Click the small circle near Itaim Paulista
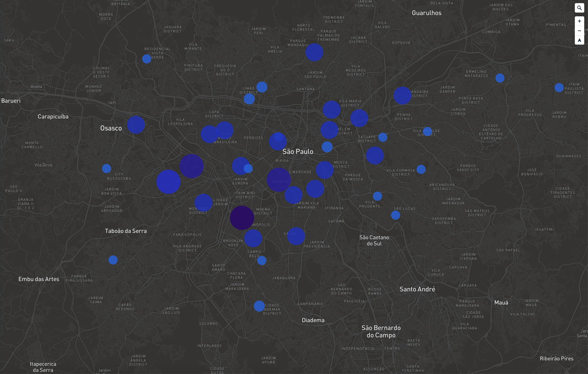 tap(559, 88)
